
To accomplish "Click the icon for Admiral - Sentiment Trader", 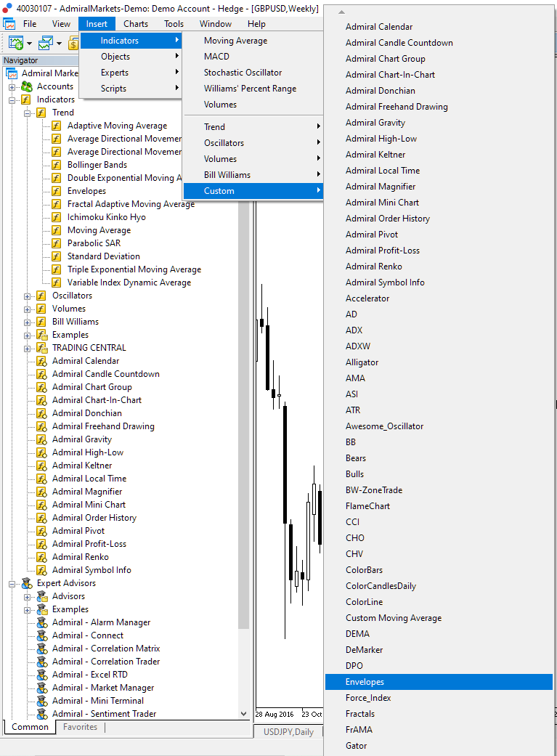I will 42,714.
